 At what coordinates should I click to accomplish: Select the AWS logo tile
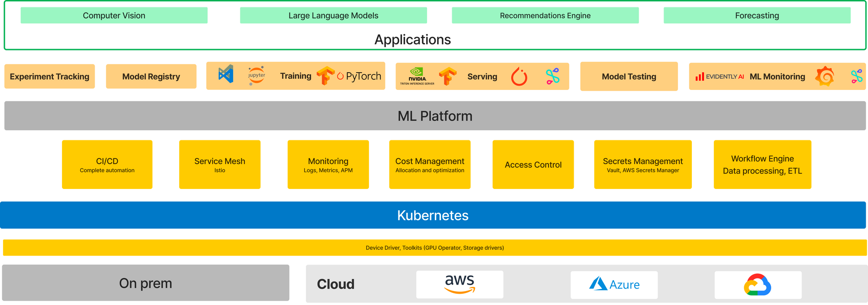tap(460, 285)
